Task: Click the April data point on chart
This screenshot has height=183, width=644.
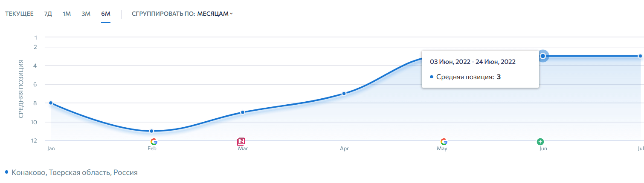Action: click(x=344, y=94)
